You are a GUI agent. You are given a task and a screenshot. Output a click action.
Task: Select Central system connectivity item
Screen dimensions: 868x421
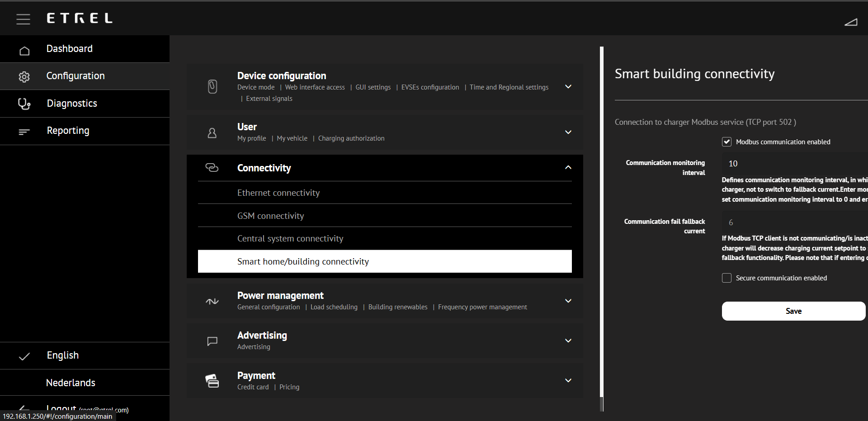coord(290,239)
